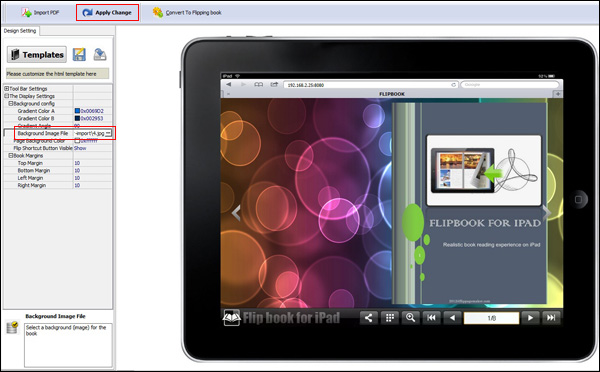Pick Gradient Color B swatch
The height and width of the screenshot is (372, 600).
coord(77,118)
